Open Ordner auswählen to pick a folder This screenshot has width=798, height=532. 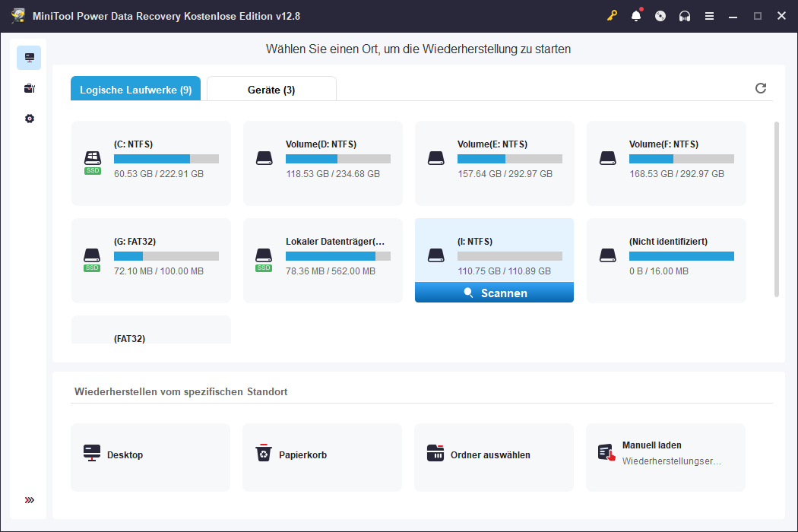click(x=493, y=457)
